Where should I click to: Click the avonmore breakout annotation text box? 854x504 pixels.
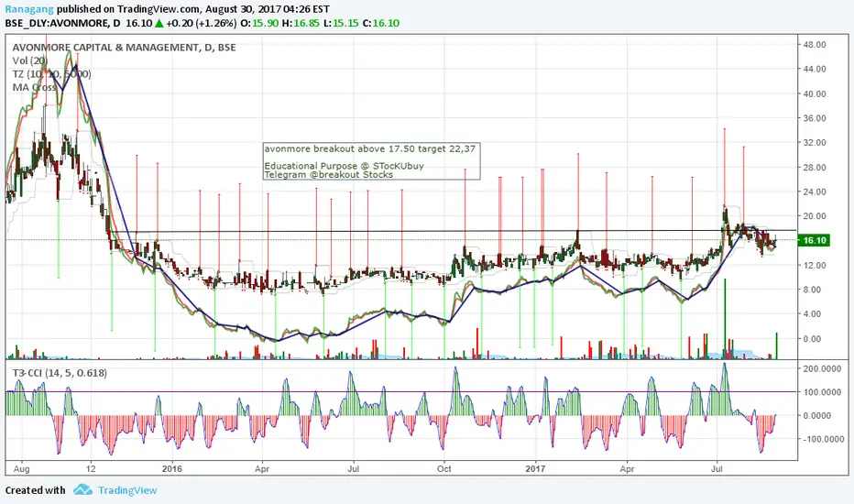371,160
